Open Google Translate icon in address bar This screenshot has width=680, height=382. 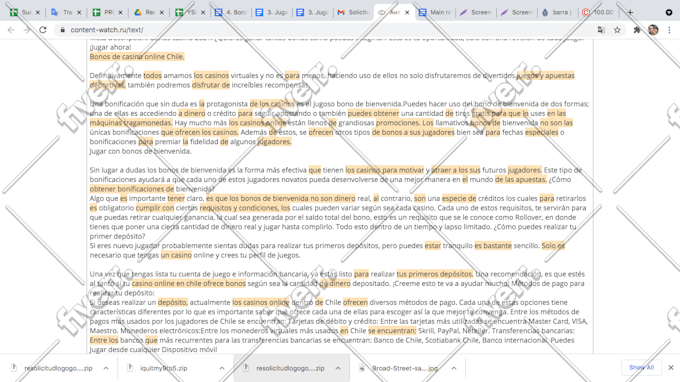601,30
